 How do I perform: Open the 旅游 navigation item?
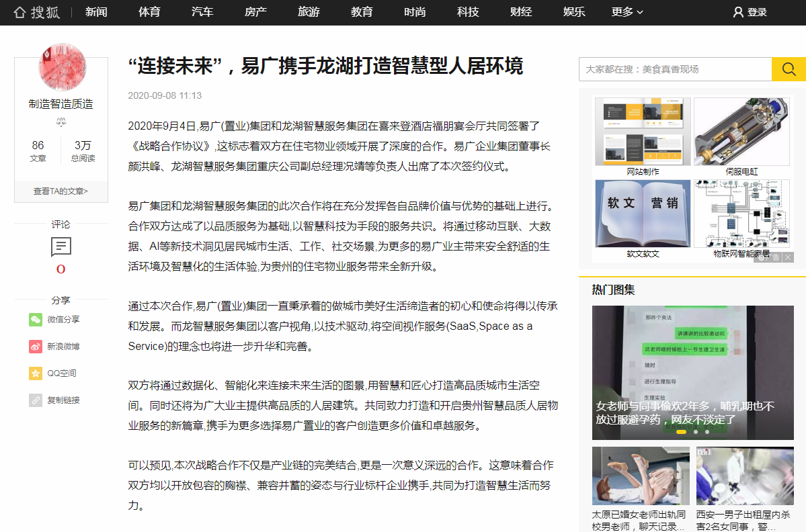[x=309, y=12]
